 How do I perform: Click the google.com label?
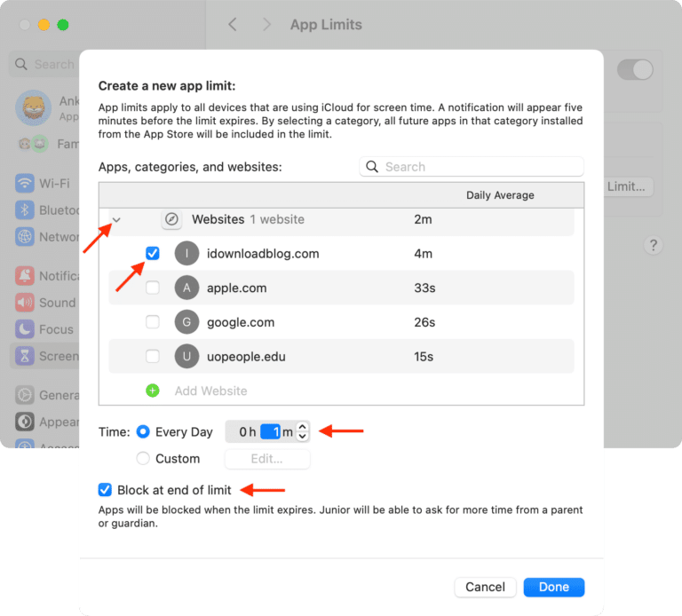point(241,322)
